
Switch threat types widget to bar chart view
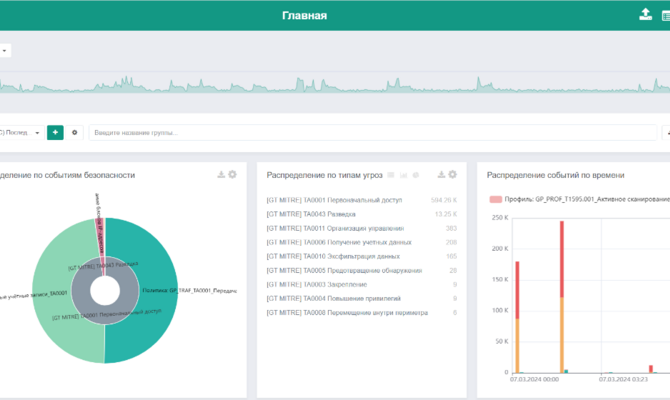pyautogui.click(x=403, y=175)
